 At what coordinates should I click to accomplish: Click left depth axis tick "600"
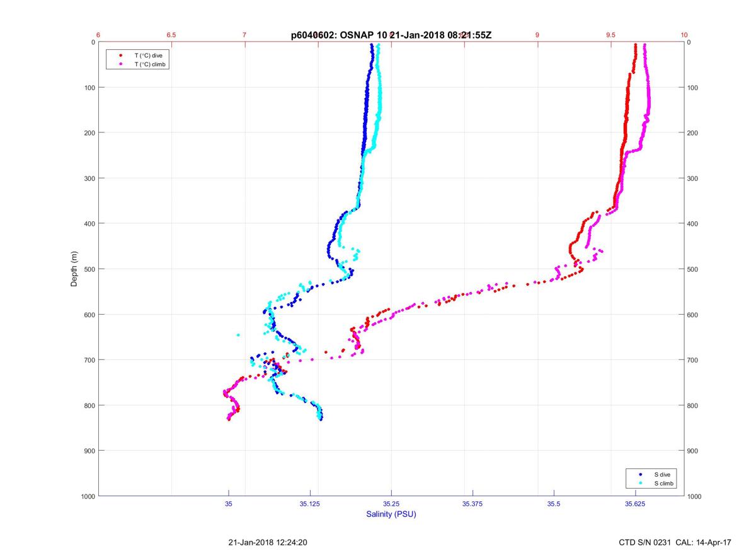(89, 315)
